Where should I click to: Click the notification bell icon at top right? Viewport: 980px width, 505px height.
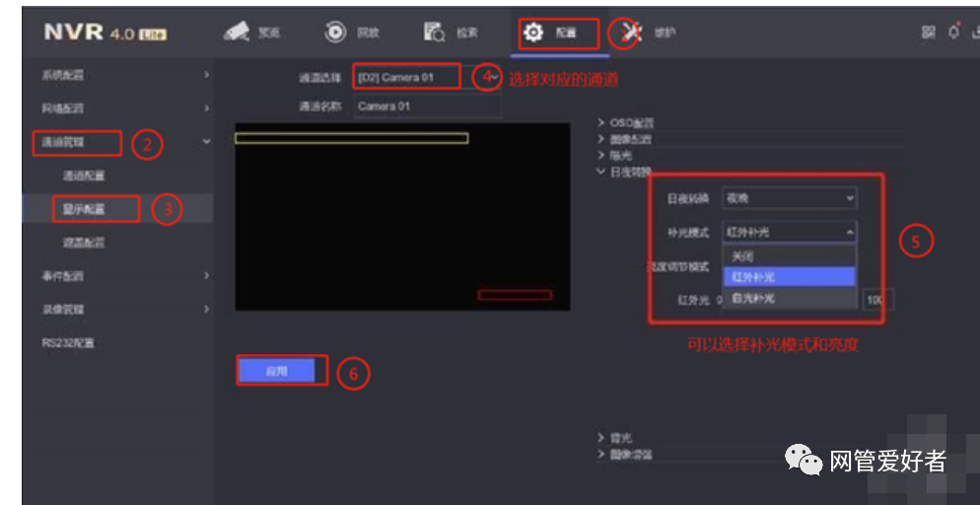[953, 34]
